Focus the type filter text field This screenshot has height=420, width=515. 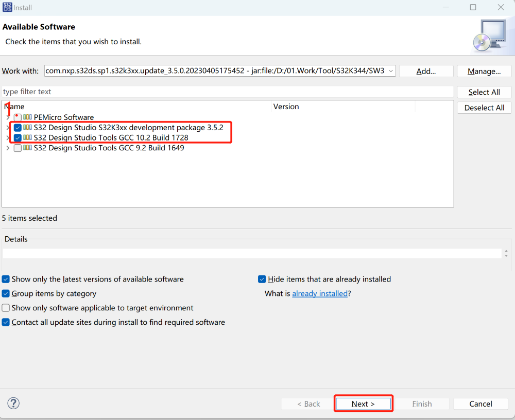[228, 92]
